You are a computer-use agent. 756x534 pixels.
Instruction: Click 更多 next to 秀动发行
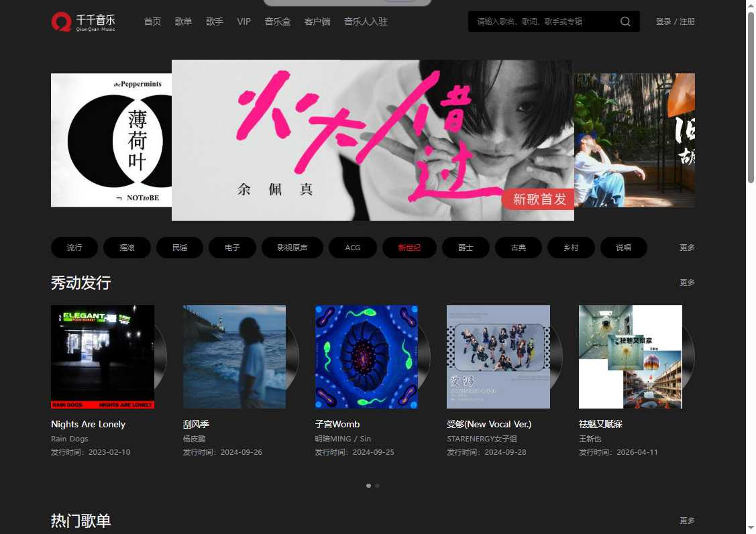[686, 282]
